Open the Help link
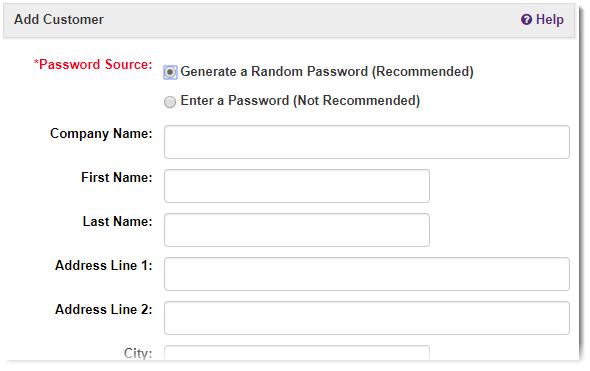The image size is (590, 371). point(542,20)
